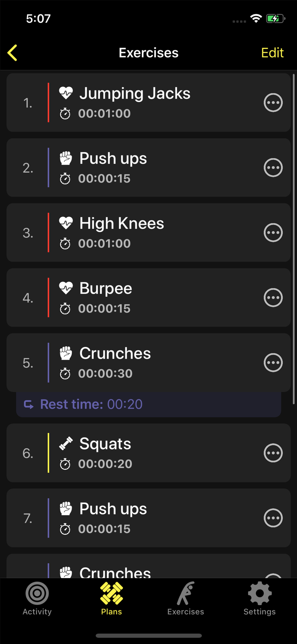Tap the stopwatch icon under High Knees
This screenshot has width=297, height=644.
65,243
